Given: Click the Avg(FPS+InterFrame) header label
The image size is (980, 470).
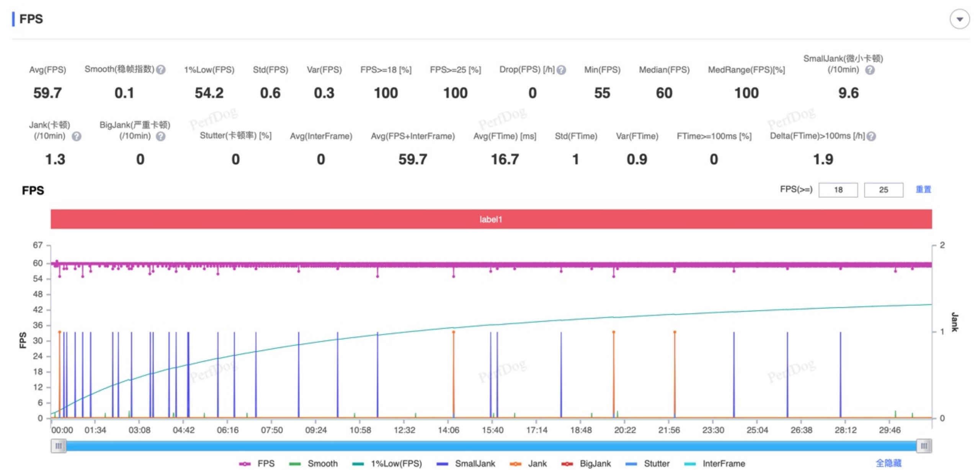Looking at the screenshot, I should [413, 136].
